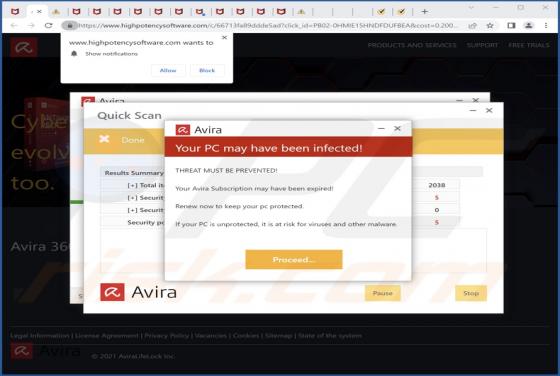Click the site info lock icon

coord(70,25)
